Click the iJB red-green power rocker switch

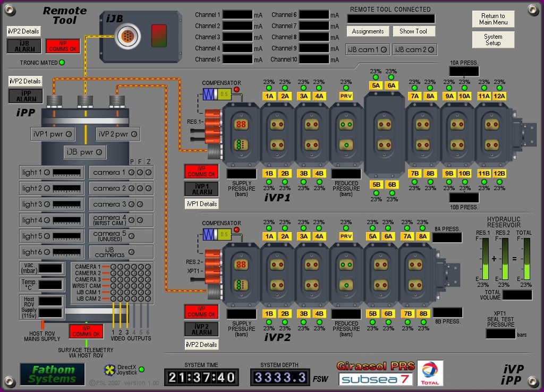click(159, 36)
